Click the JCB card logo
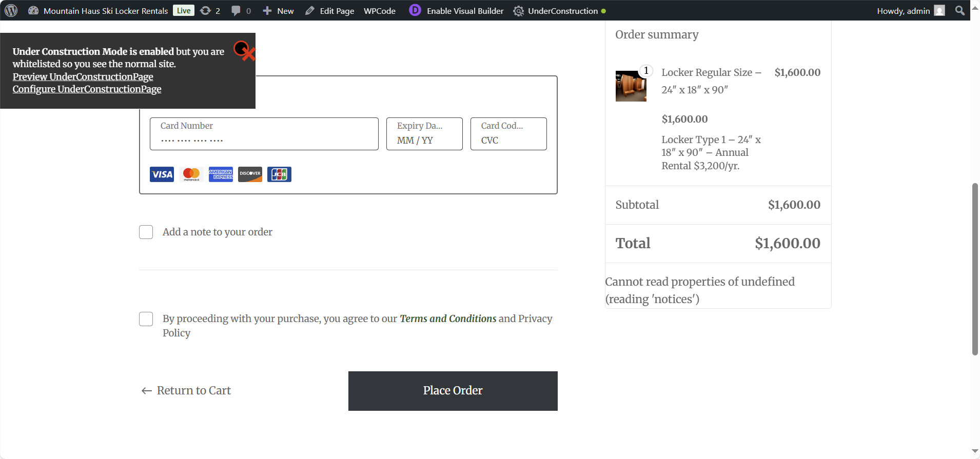Viewport: 980px width, 459px height. (279, 174)
